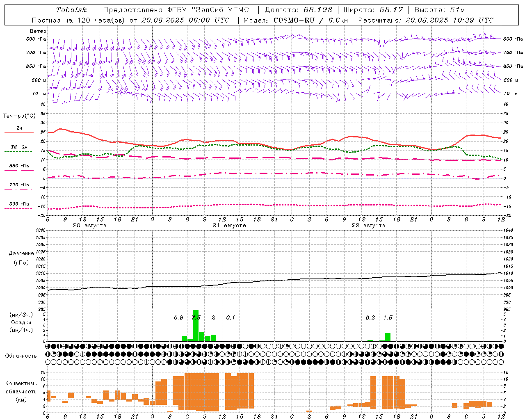Viewport: 525px width, 420px height.
Task: Click the Высота: 51м header field
Action: [440, 10]
